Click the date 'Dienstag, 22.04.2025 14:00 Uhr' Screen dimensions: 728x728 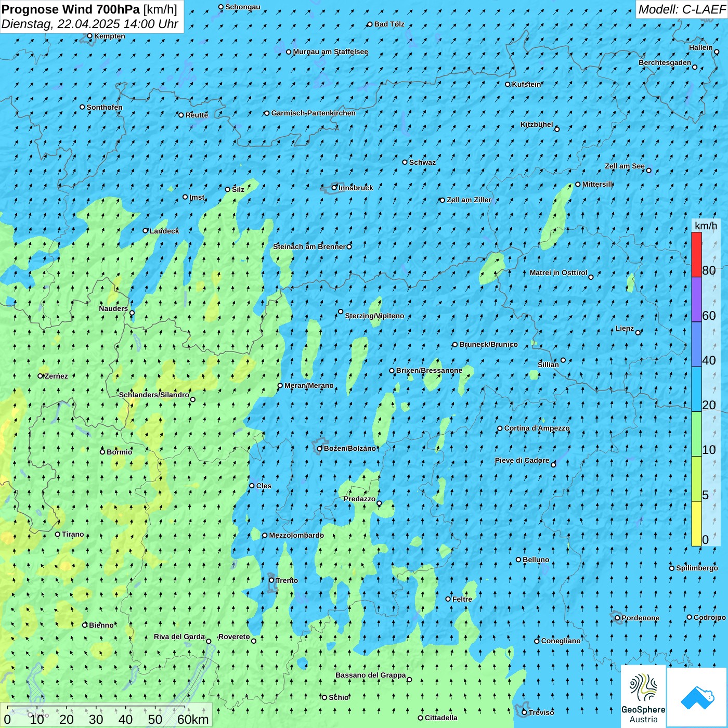pos(90,24)
